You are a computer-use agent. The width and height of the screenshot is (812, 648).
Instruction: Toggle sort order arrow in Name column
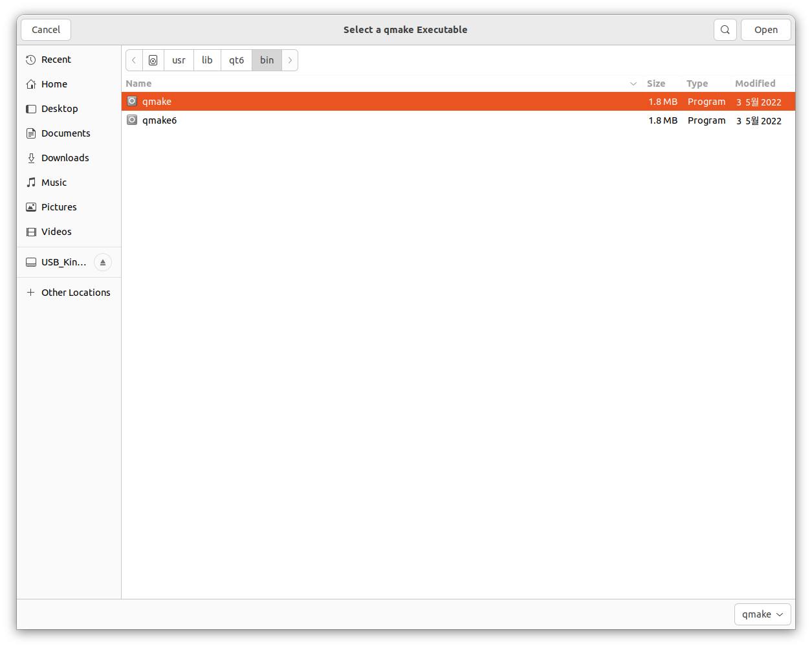pyautogui.click(x=633, y=84)
